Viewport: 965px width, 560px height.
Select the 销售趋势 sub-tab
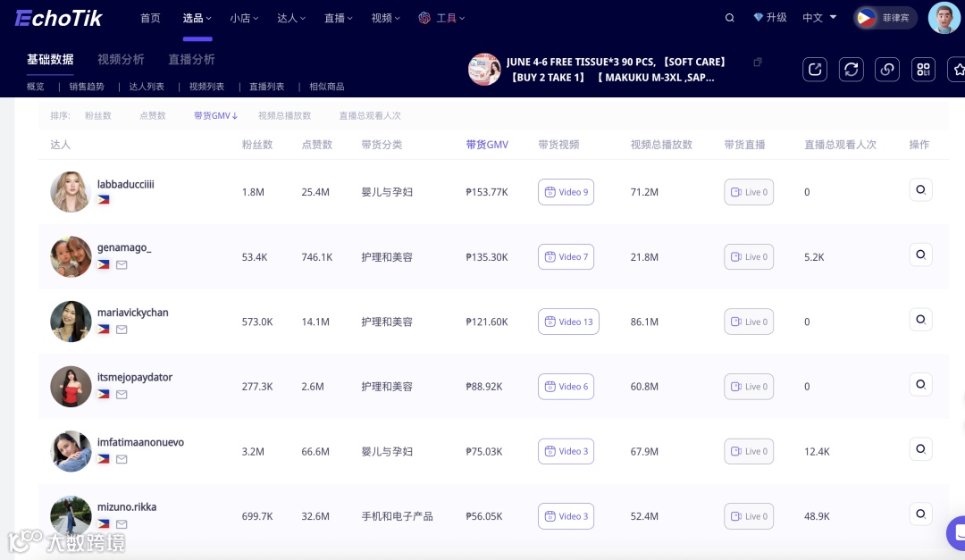(x=87, y=87)
